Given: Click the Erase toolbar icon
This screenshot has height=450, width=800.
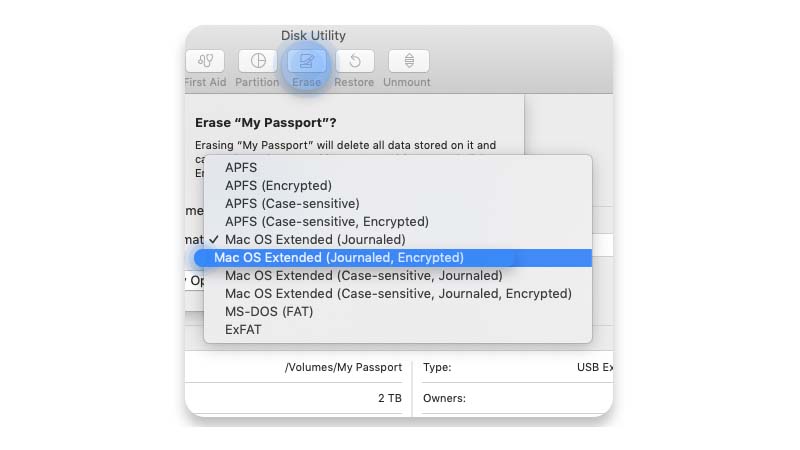Looking at the screenshot, I should coord(307,61).
